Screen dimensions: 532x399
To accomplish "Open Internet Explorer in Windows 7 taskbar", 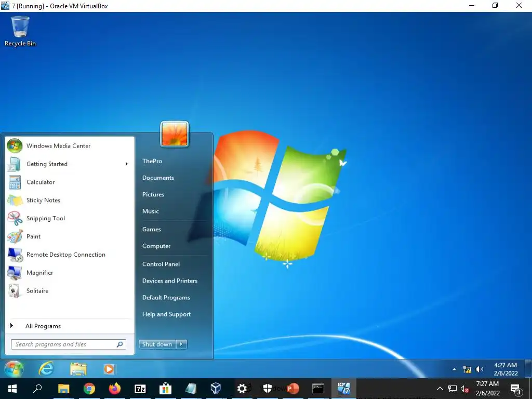I will click(46, 369).
